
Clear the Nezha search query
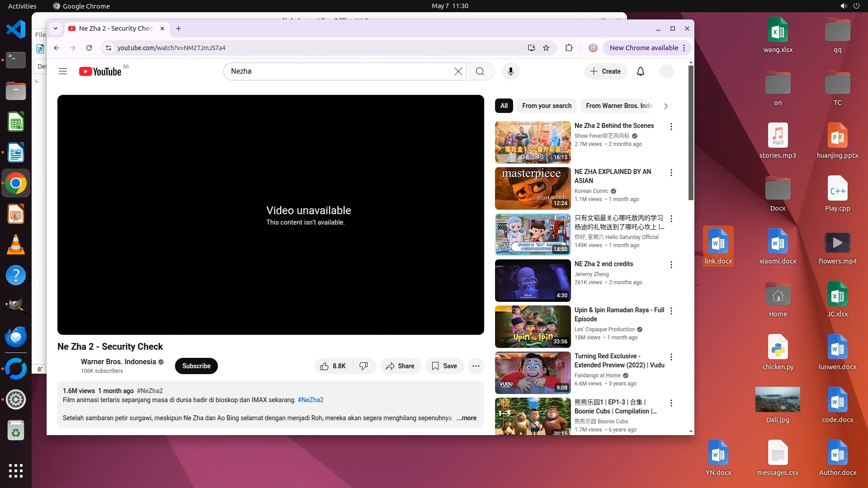pos(458,71)
